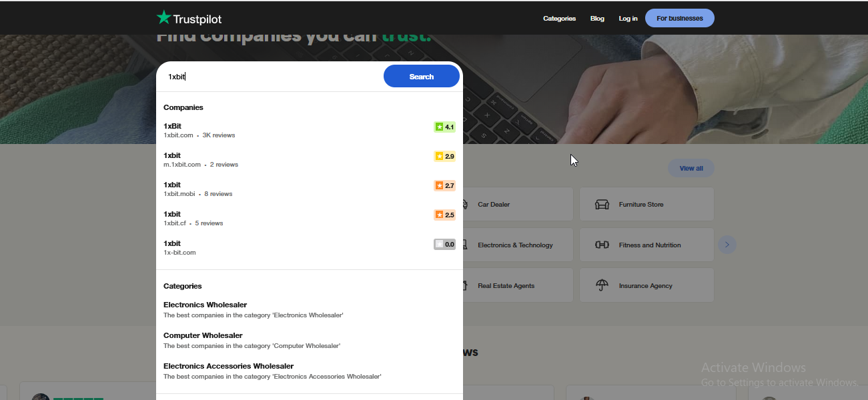Open the Blog navigation link
868x400 pixels.
pos(597,19)
